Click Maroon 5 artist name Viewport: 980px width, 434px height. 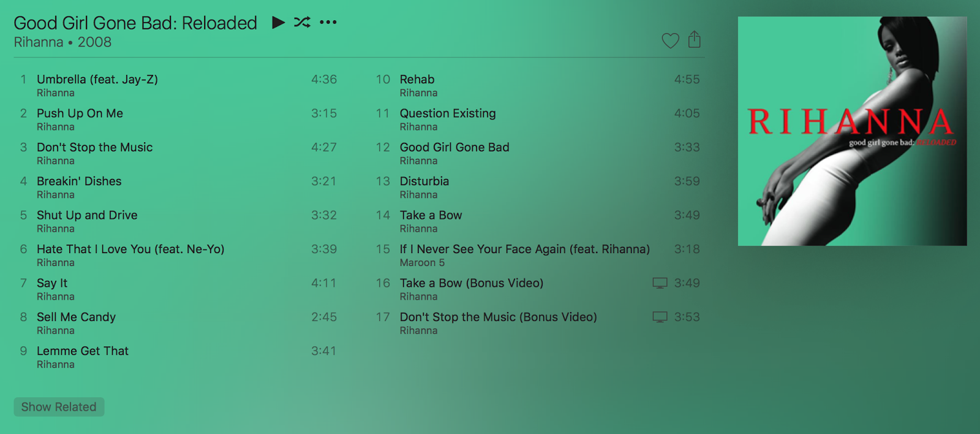click(423, 263)
